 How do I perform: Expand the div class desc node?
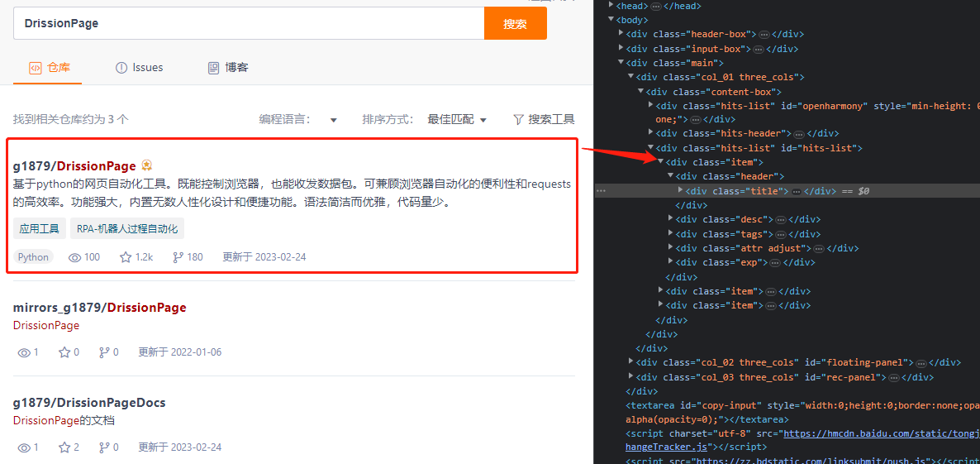pos(671,219)
